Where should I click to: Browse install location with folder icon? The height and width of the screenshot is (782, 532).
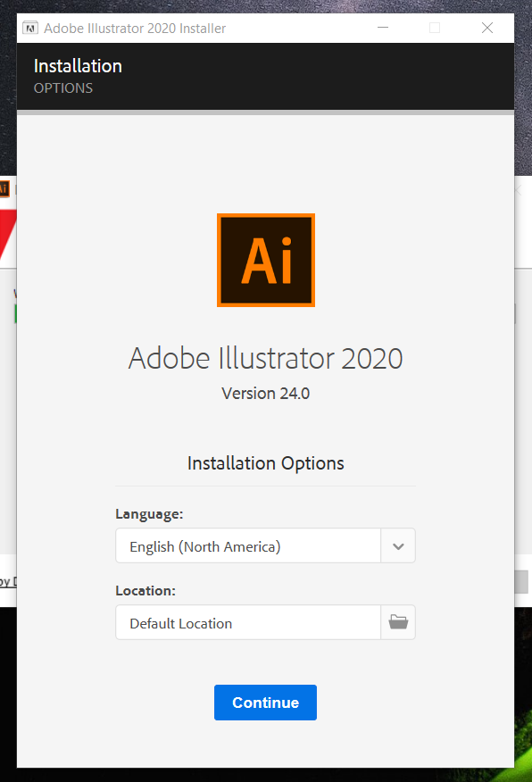coord(398,622)
